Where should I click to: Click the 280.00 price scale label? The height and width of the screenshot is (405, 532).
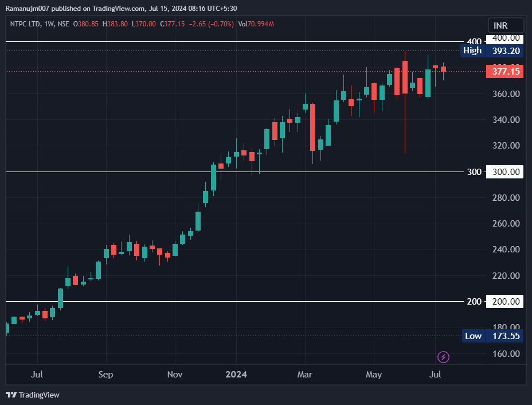point(506,197)
